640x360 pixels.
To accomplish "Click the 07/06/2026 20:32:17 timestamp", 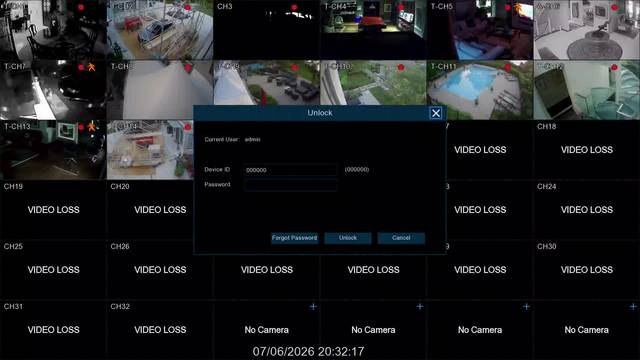I will pos(308,351).
